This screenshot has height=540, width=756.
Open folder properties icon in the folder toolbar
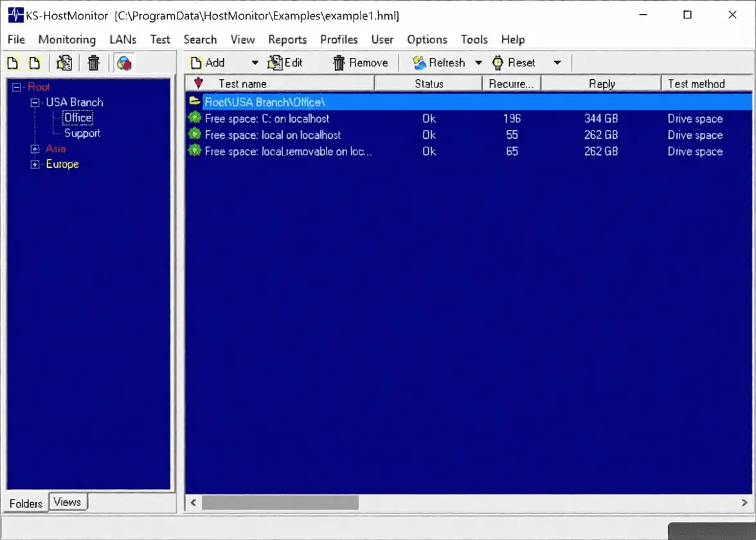pos(64,63)
